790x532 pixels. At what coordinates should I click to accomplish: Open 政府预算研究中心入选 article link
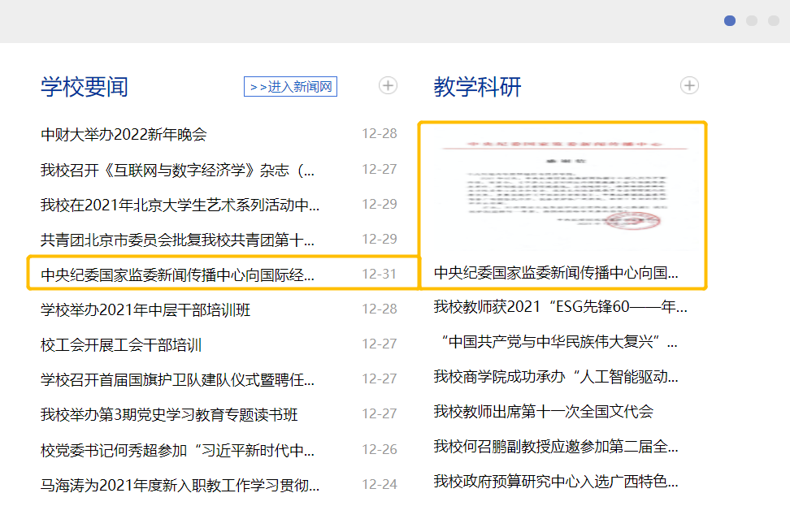[556, 482]
